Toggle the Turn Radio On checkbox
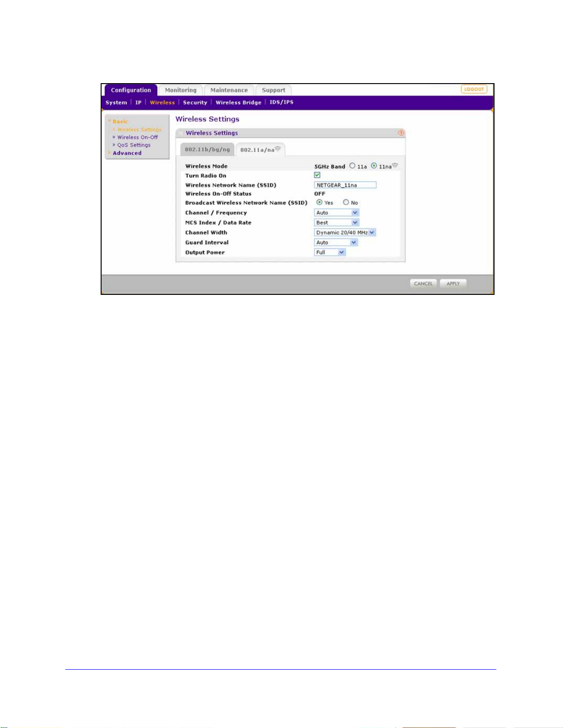Screen dimensions: 563x728 pos(317,175)
